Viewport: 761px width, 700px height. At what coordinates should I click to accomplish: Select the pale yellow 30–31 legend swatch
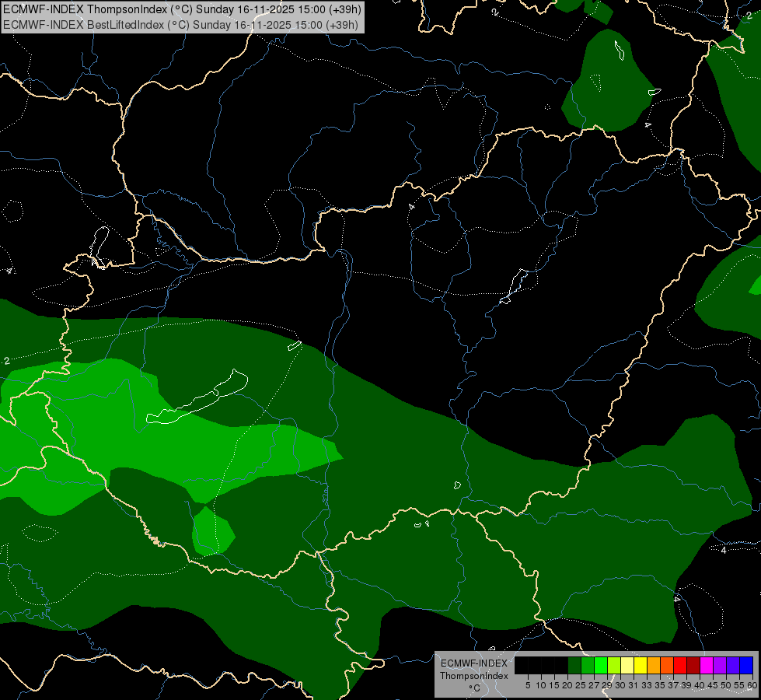[627, 665]
